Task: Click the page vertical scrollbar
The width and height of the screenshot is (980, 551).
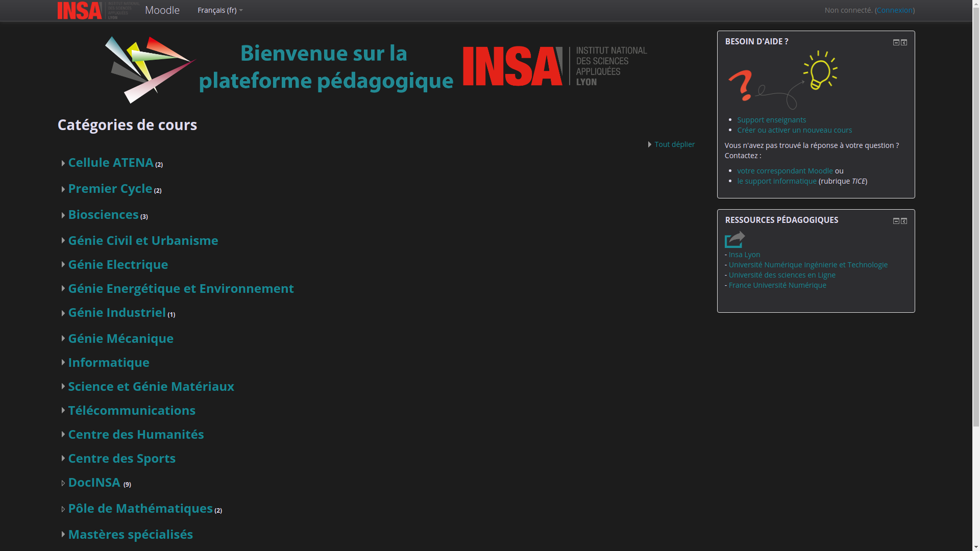Action: click(976, 275)
